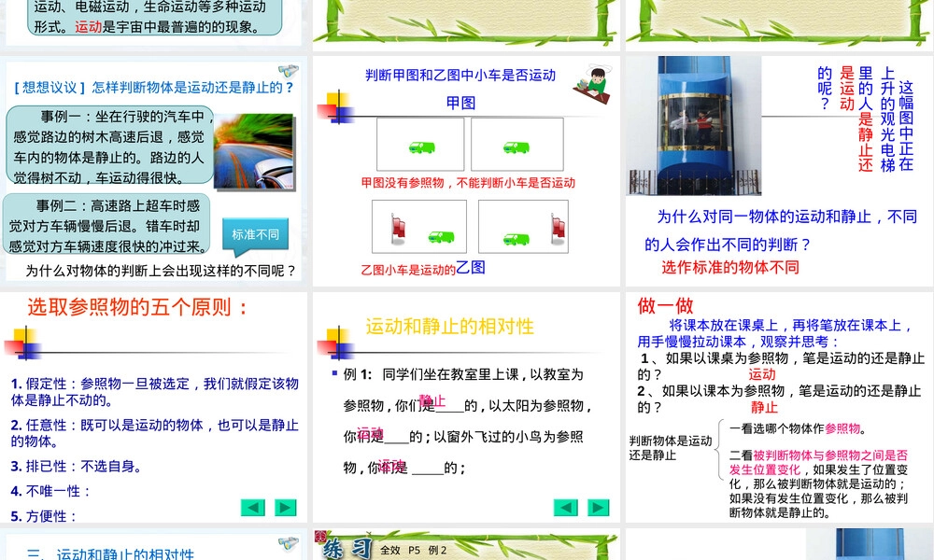Click blue question 为什么对同一物体的运动和静止

781,231
